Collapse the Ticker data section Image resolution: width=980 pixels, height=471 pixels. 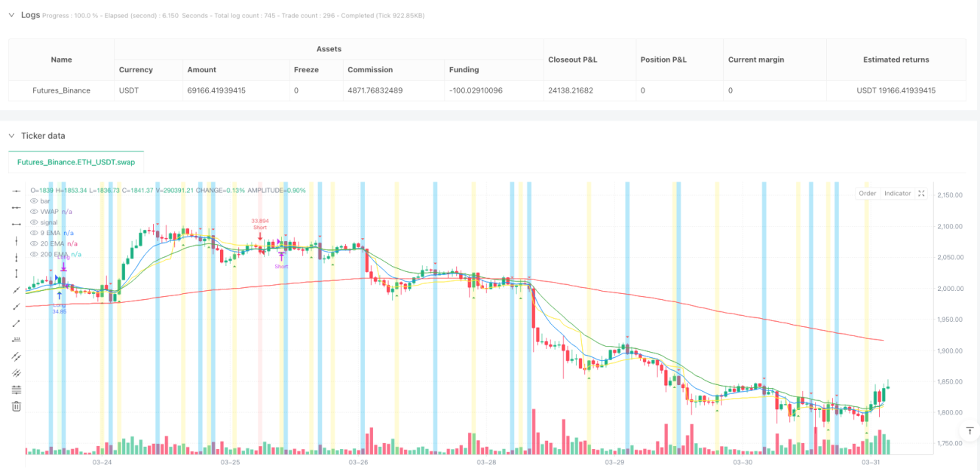tap(11, 136)
